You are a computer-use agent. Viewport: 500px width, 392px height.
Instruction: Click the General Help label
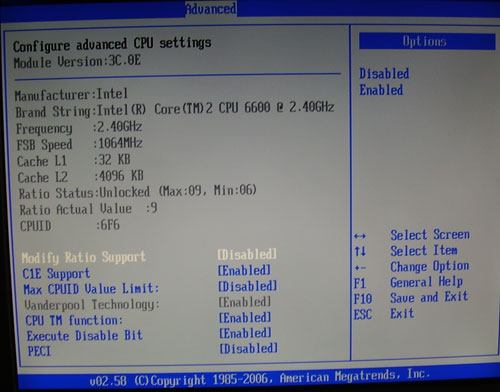[427, 282]
